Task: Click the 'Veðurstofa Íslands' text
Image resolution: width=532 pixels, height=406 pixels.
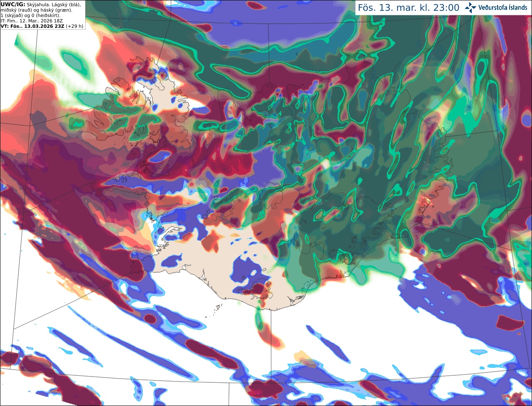Action: tap(503, 7)
